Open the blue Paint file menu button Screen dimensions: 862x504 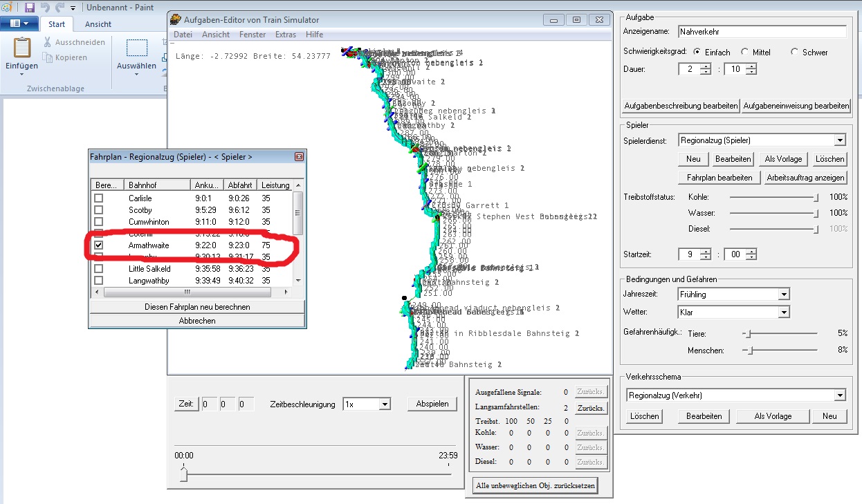pos(19,24)
